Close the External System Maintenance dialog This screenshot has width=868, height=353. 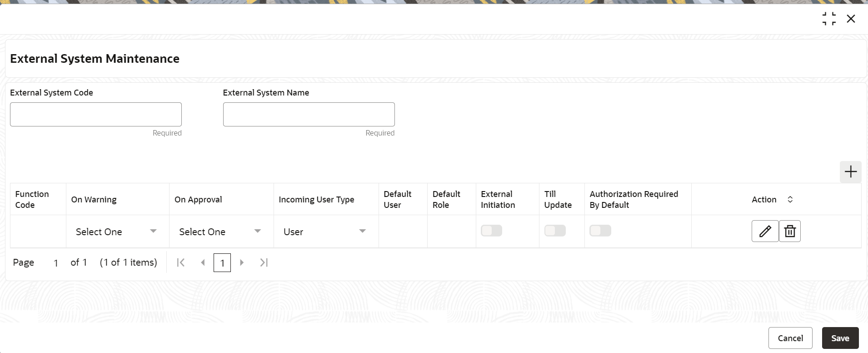pyautogui.click(x=851, y=19)
